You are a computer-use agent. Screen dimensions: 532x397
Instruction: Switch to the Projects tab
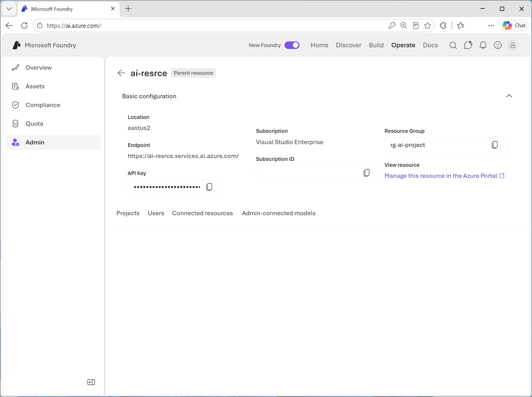click(x=128, y=213)
